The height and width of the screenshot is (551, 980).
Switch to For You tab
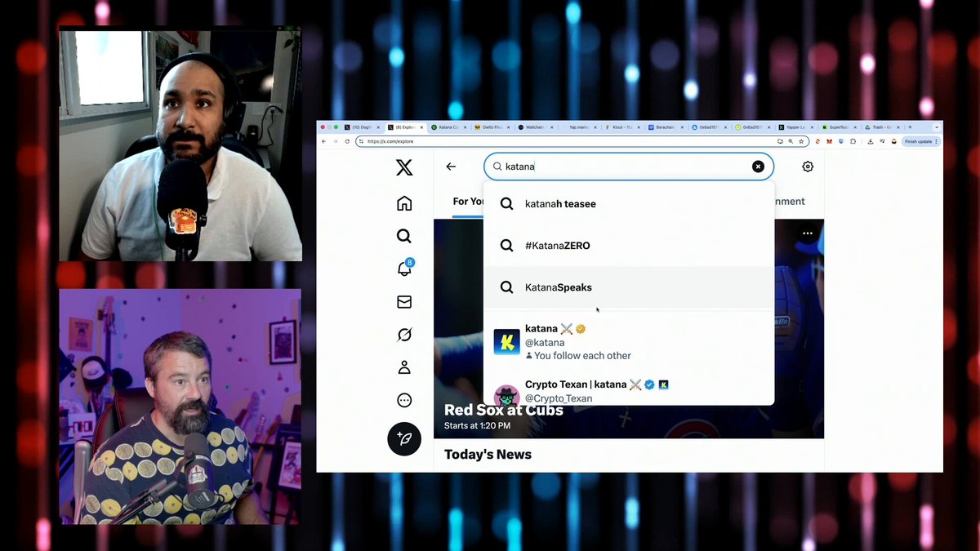468,202
